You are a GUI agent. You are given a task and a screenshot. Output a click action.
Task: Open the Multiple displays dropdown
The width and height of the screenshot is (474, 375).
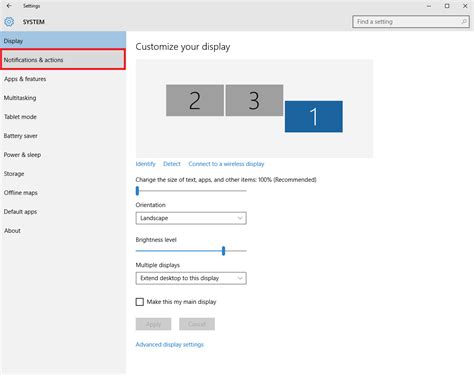tap(191, 278)
